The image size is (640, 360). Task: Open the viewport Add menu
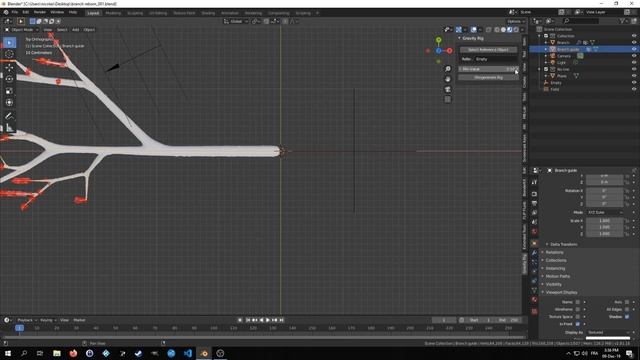click(76, 30)
